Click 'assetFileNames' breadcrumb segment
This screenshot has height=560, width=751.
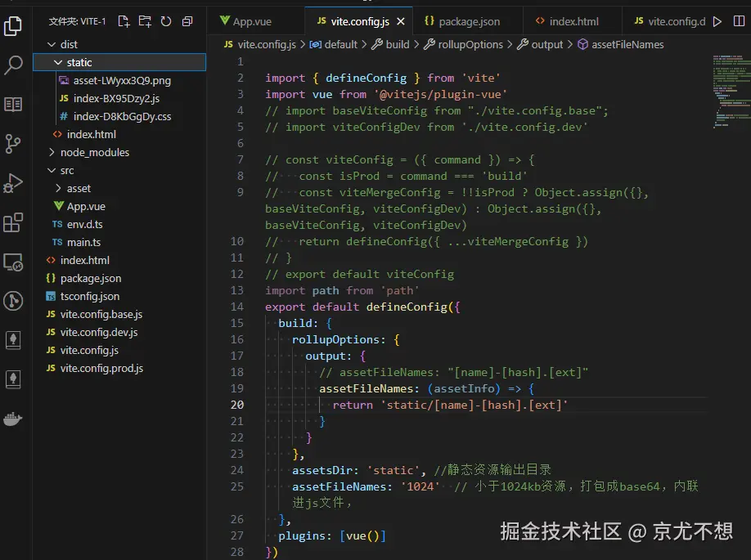(x=621, y=44)
